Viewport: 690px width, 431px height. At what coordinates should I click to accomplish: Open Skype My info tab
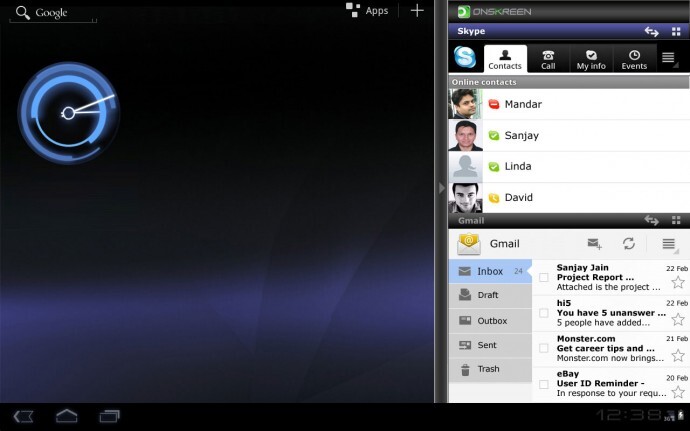[591, 58]
